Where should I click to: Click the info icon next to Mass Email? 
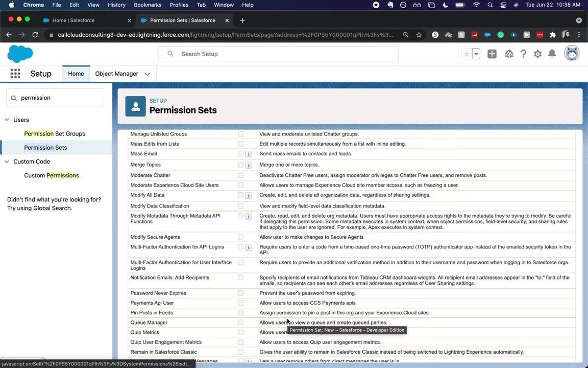[249, 154]
